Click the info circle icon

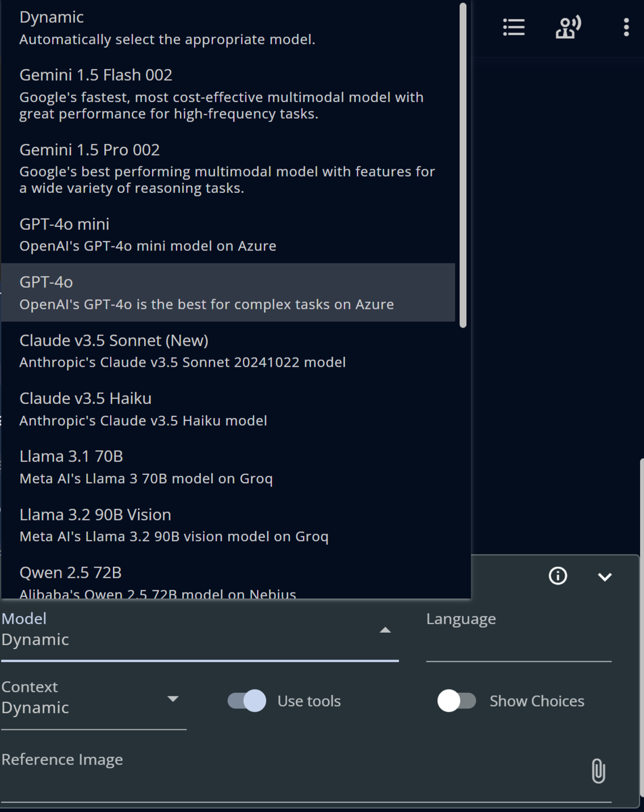pos(557,576)
